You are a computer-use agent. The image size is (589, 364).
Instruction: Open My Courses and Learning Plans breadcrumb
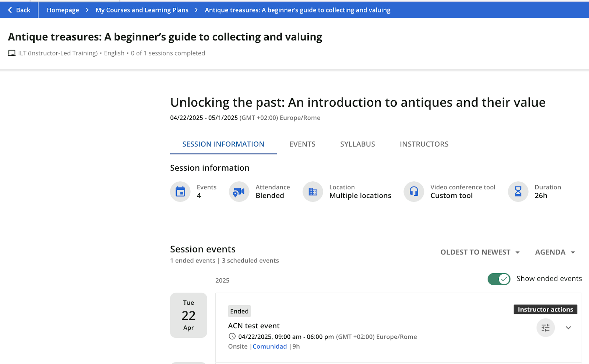pos(142,10)
